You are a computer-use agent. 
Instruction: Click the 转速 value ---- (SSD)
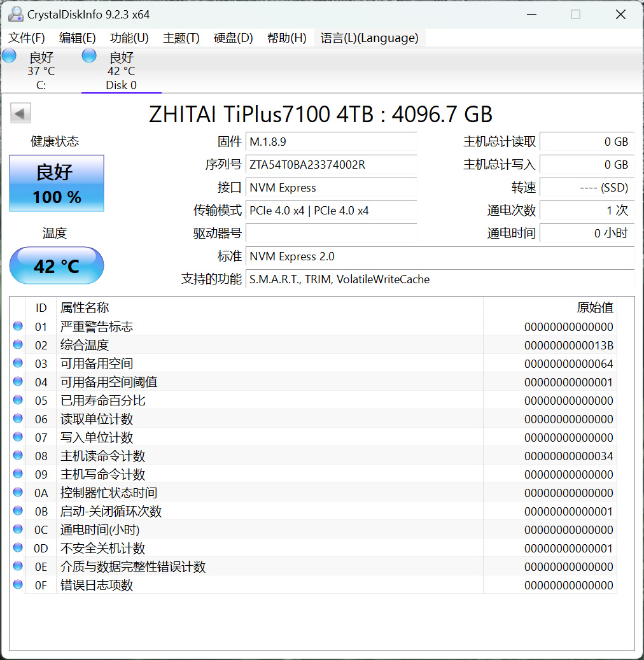click(587, 187)
